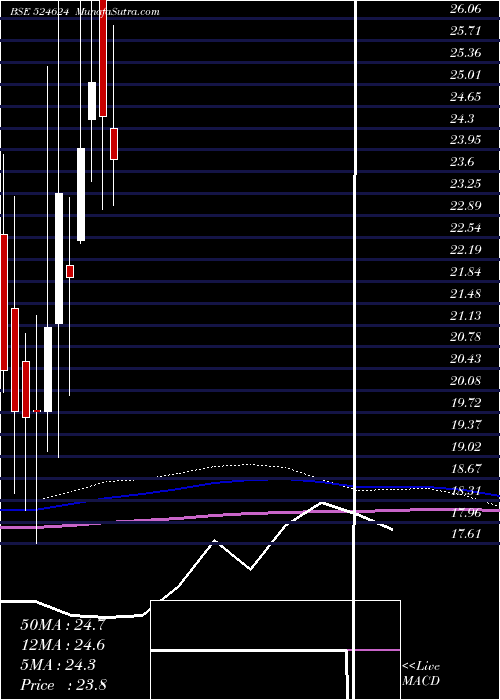The width and height of the screenshot is (500, 700).
Task: Click the 26.06 price axis label
Action: [466, 9]
